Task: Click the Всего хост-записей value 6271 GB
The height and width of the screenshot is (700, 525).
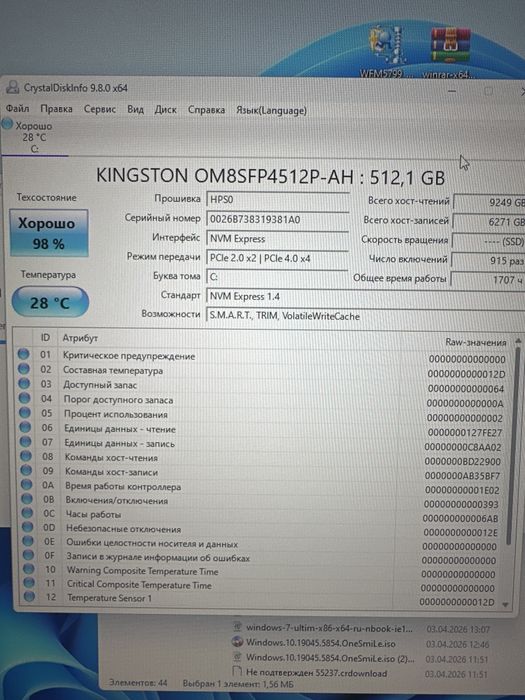Action: click(x=489, y=222)
